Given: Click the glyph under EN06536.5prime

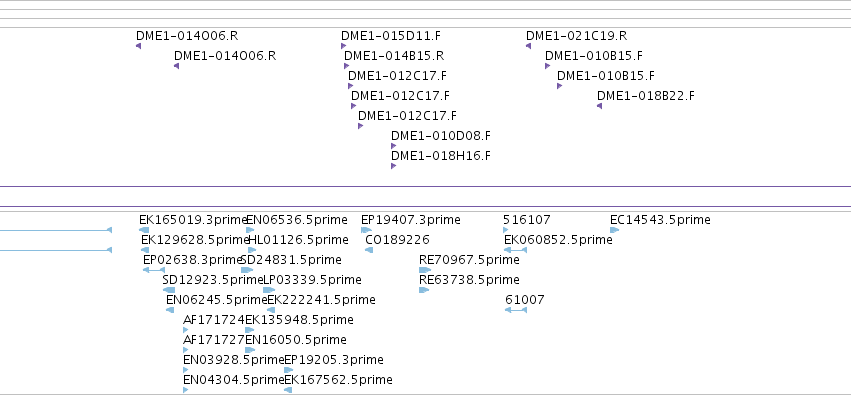Looking at the screenshot, I should (250, 230).
